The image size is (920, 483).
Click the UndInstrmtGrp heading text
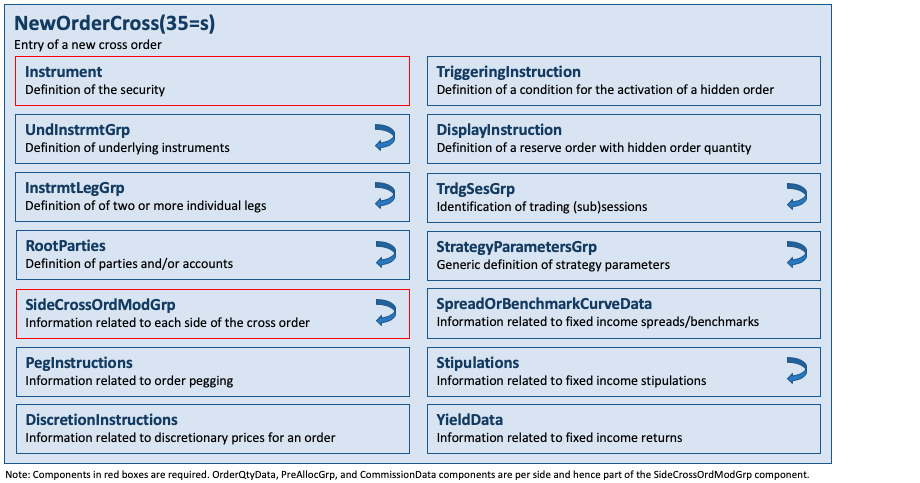point(77,130)
